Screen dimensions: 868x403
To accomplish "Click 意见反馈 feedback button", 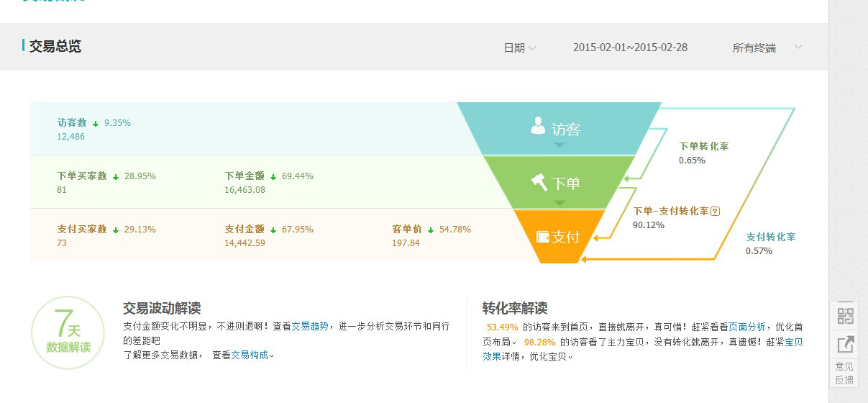I will [x=844, y=373].
